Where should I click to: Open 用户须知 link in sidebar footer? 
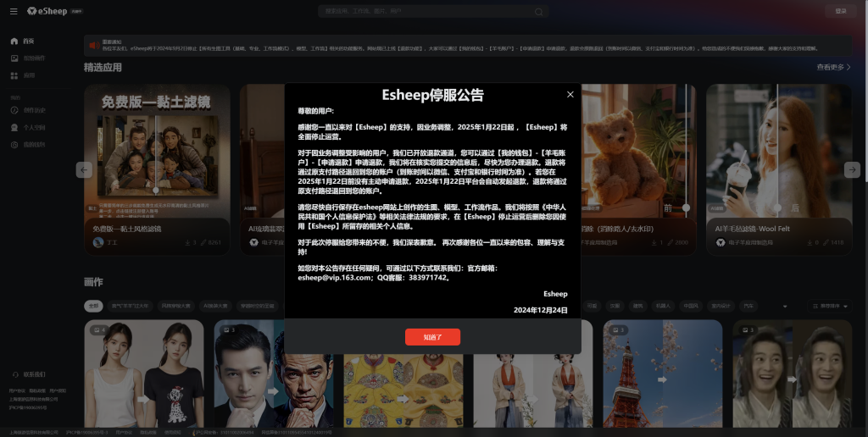point(58,390)
